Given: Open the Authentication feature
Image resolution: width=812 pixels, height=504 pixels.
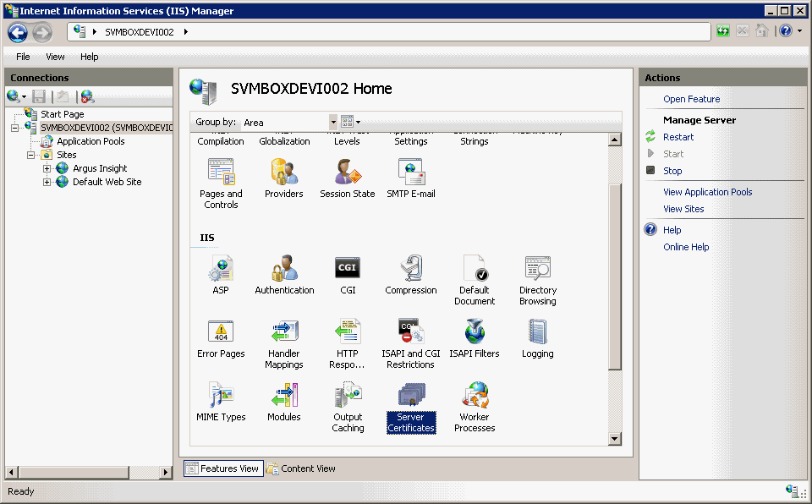Looking at the screenshot, I should click(x=284, y=269).
